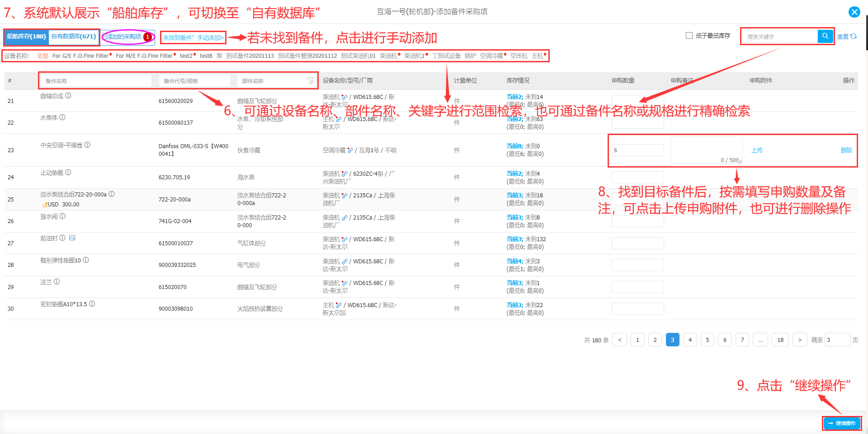
Task: Open info icon next to 鞍形弹性垫圈10
Action: [x=86, y=260]
